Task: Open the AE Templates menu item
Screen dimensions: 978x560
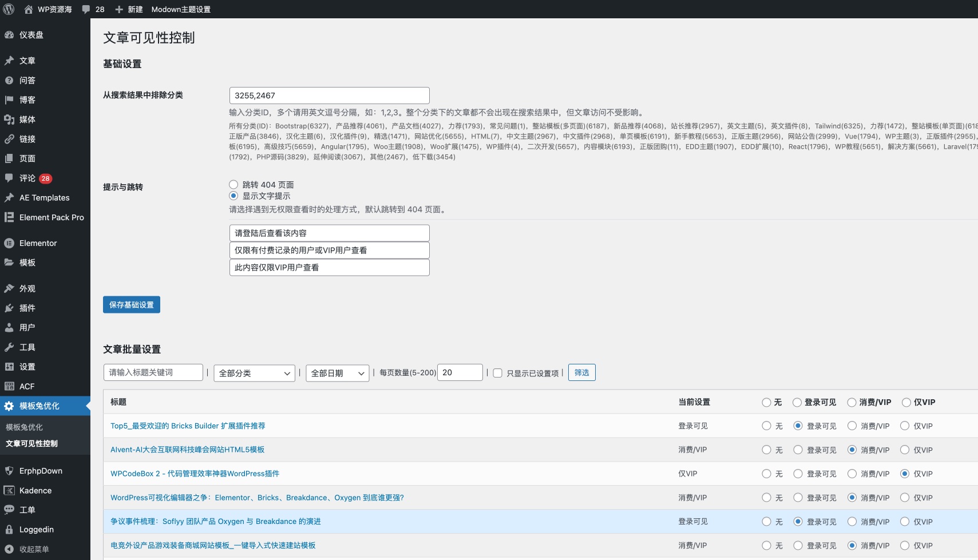Action: (x=45, y=198)
